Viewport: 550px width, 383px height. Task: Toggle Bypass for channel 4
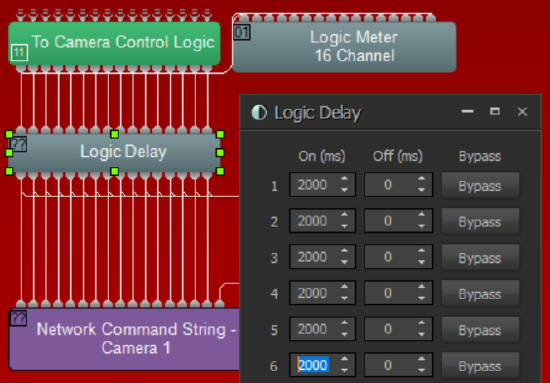(480, 294)
